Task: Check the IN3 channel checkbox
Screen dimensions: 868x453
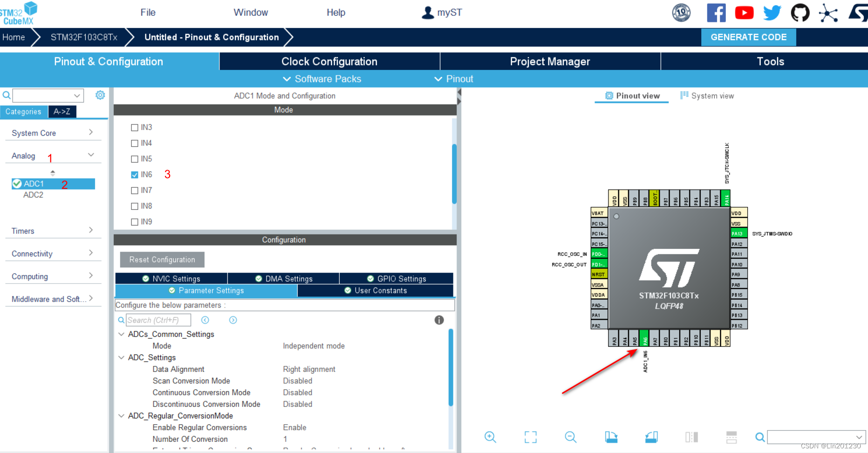Action: (135, 127)
